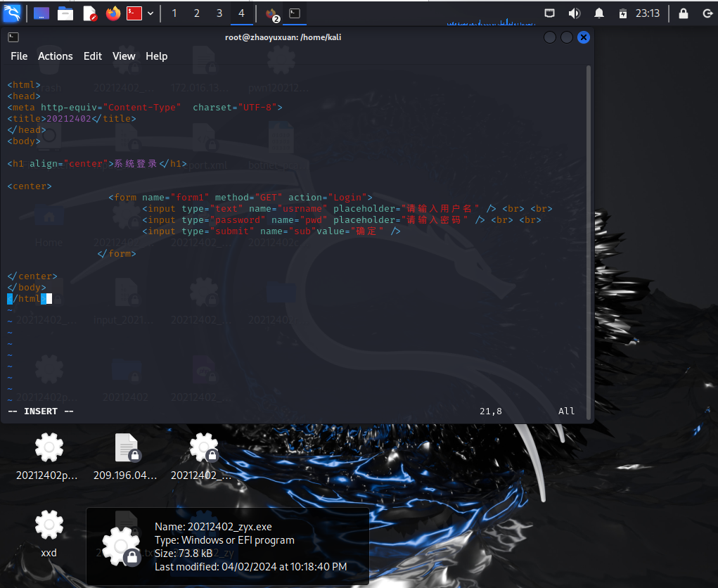Click the 23:13 clock
This screenshot has height=588, width=718.
click(x=648, y=13)
